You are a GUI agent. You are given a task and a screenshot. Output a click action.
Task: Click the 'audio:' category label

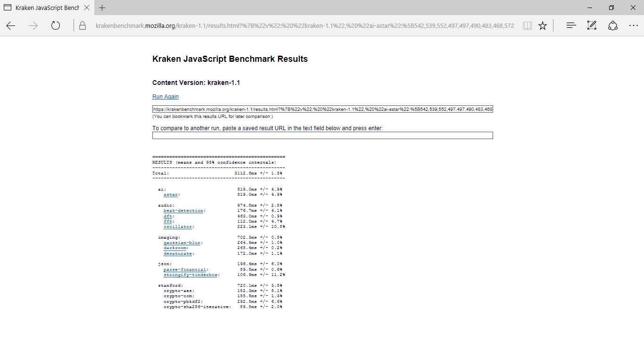[x=166, y=205]
